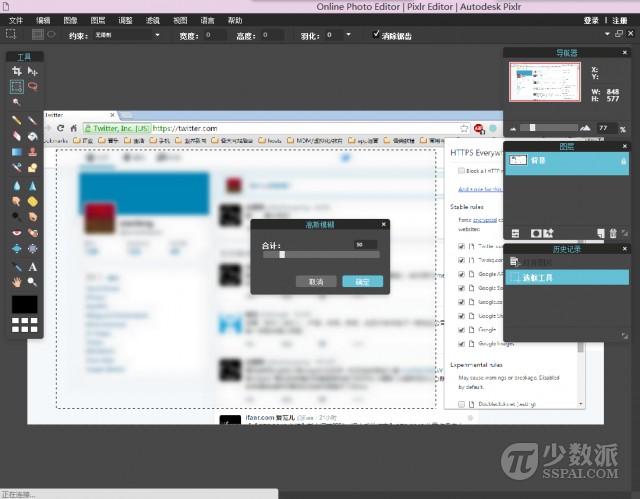
Task: Click the navigator preview thumbnail
Action: [x=545, y=82]
